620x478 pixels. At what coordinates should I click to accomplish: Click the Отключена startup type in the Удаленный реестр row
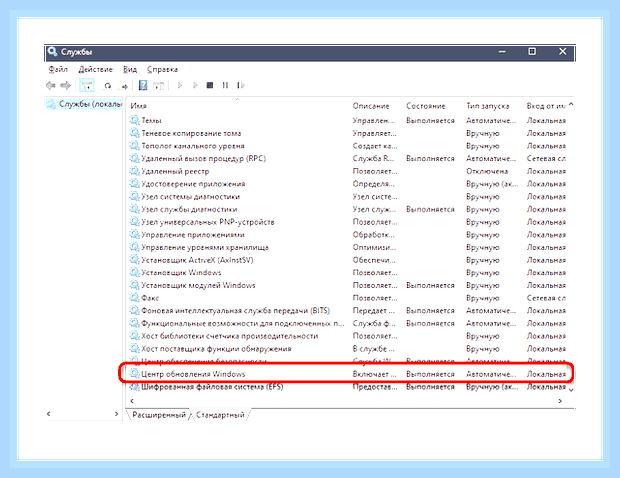pos(487,171)
